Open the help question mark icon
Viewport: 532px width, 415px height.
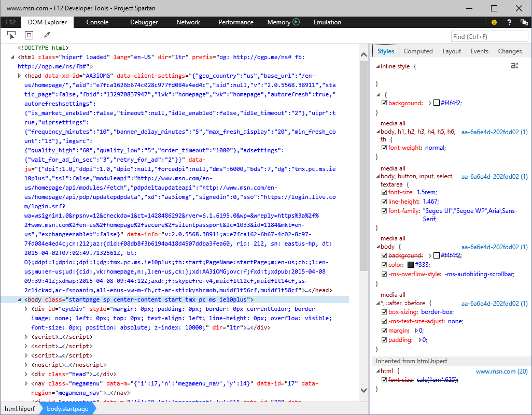(x=510, y=22)
